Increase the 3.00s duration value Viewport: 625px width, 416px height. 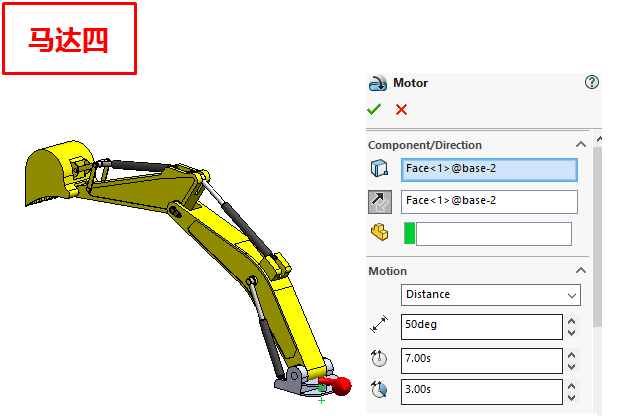click(x=571, y=386)
